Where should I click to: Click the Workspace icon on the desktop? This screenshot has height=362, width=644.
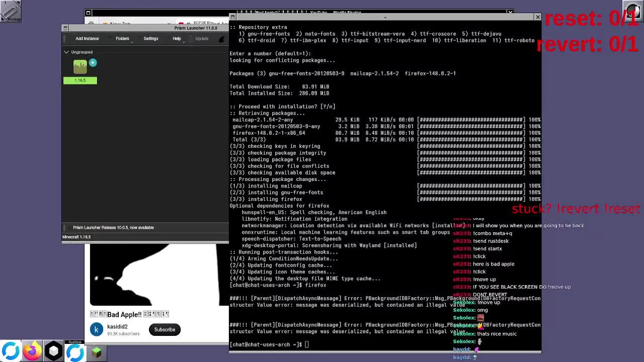(x=11, y=11)
